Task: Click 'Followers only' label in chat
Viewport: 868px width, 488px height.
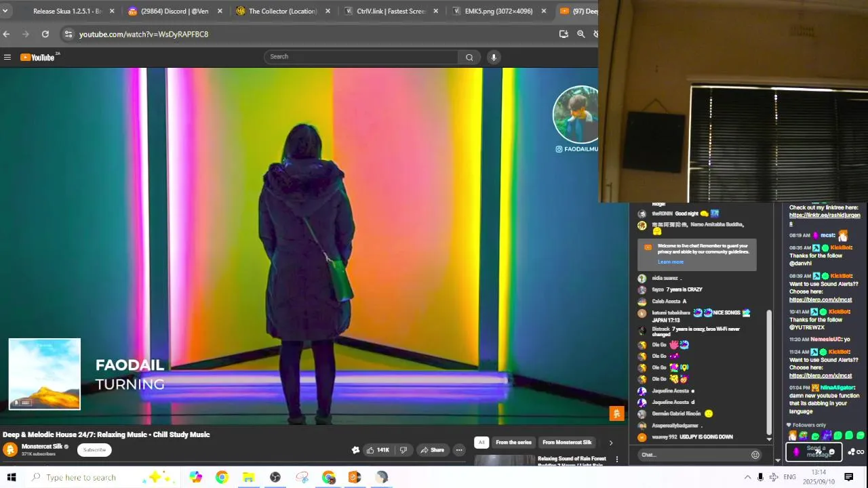Action: click(x=809, y=425)
